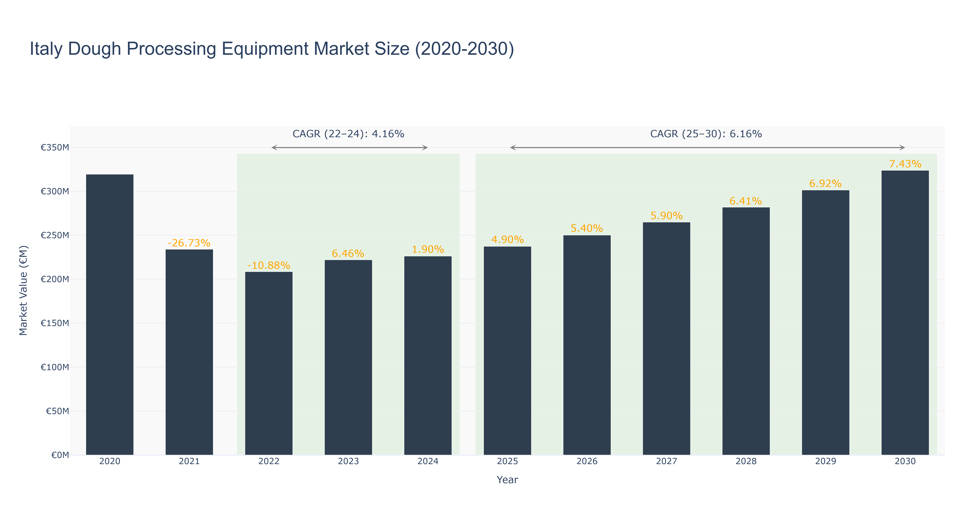Click the 2030 x-axis year label
The width and height of the screenshot is (980, 525).
[x=905, y=461]
